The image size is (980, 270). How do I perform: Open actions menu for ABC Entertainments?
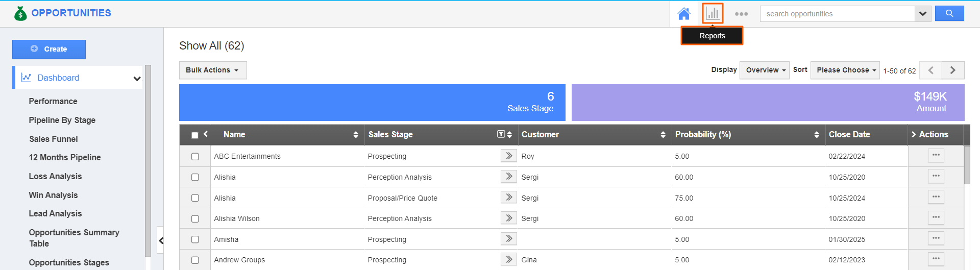936,155
